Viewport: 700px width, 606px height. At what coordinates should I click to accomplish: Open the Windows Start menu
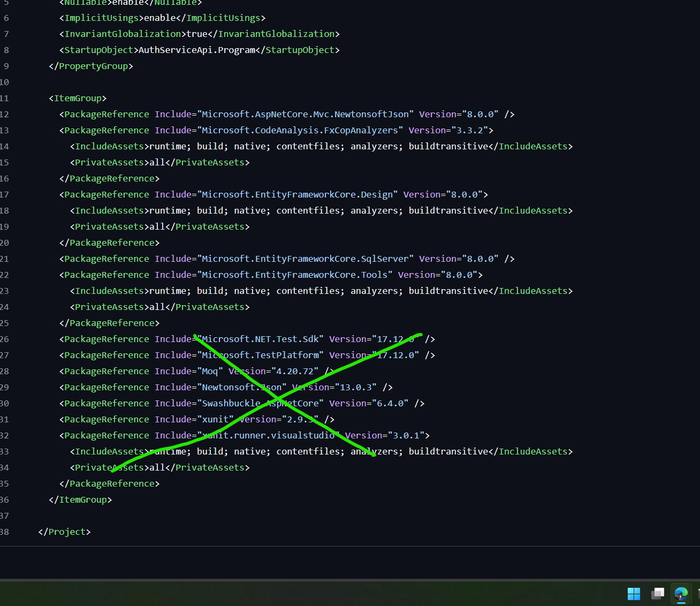[634, 594]
